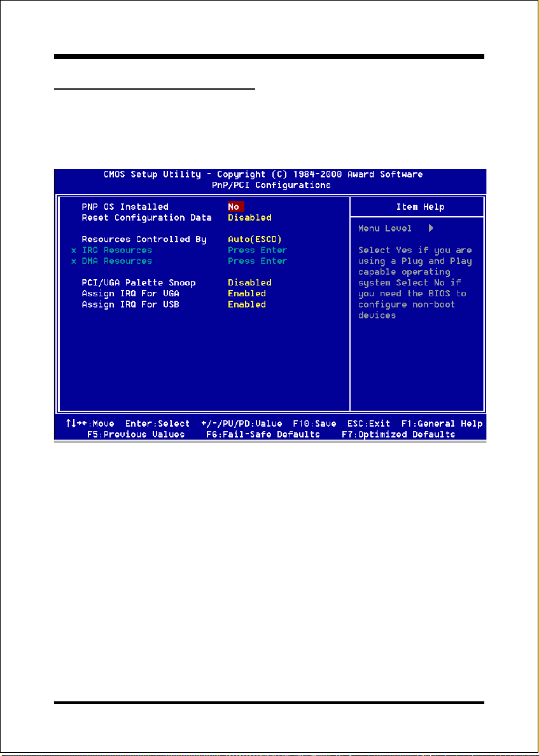Click F7:Optimized Defaults hint

398,435
